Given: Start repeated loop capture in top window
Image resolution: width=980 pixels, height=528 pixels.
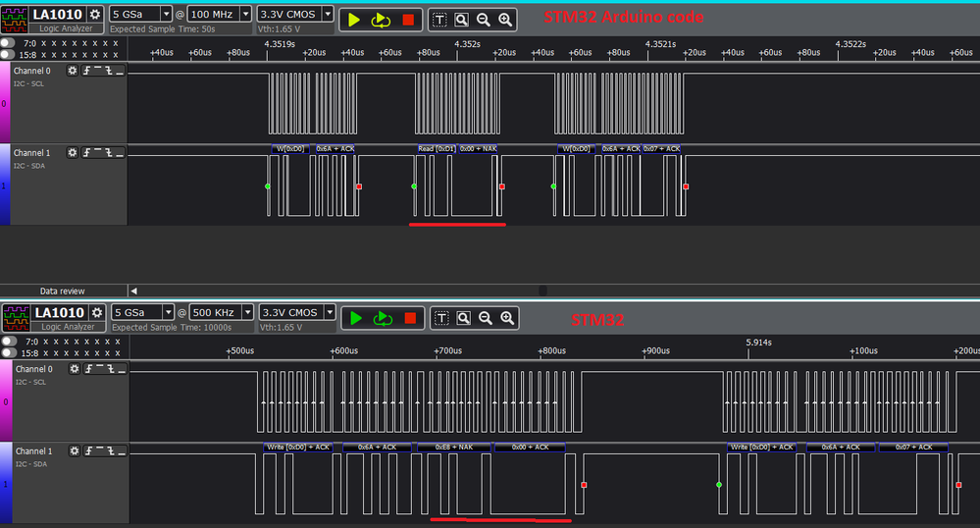Looking at the screenshot, I should [x=381, y=20].
